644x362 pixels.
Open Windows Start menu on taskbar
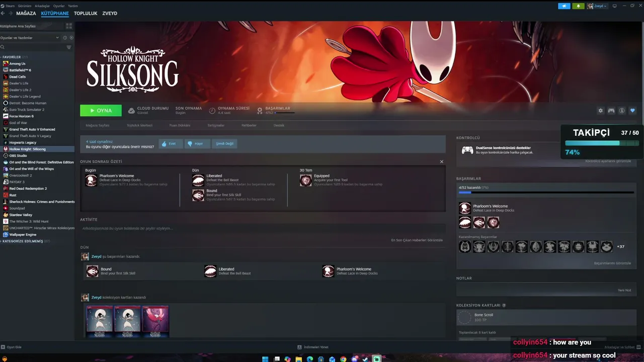265,359
